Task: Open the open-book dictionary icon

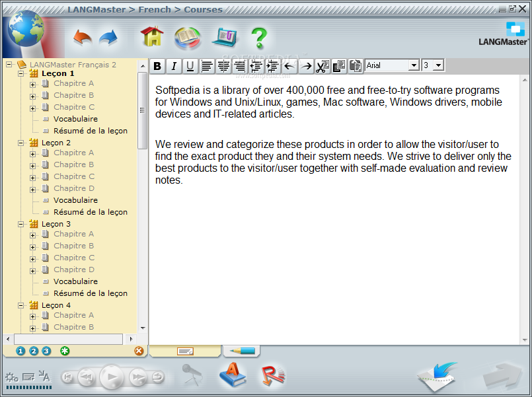Action: click(187, 38)
